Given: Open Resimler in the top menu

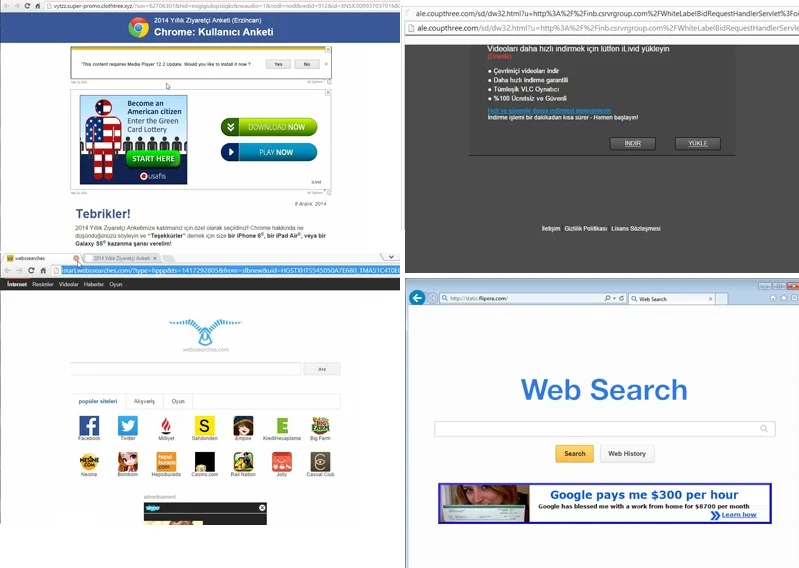Looking at the screenshot, I should pos(43,284).
